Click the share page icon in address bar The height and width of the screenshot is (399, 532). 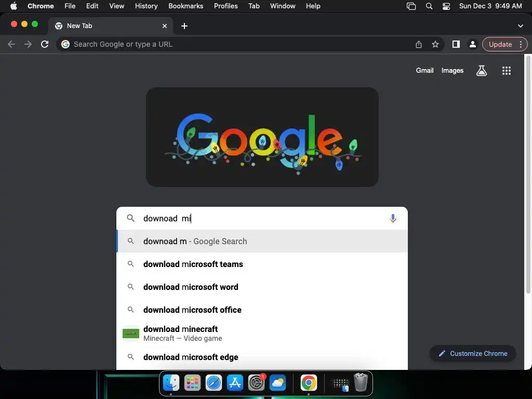pos(419,45)
